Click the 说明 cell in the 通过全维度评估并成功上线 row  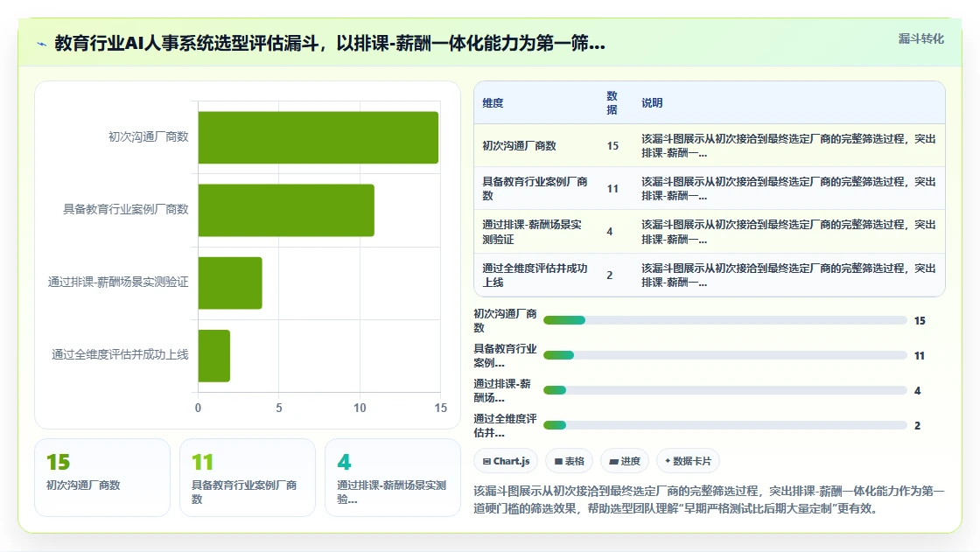pyautogui.click(x=788, y=275)
